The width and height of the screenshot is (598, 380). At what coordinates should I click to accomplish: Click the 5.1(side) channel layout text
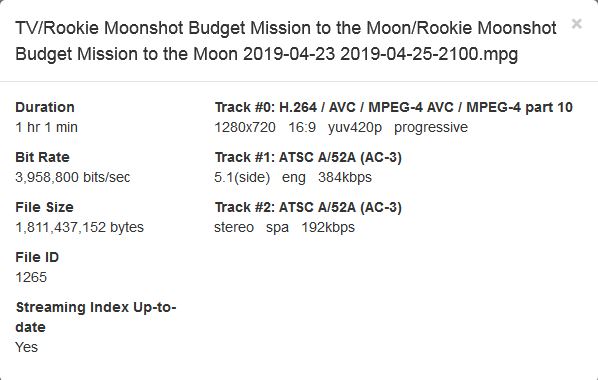click(242, 177)
